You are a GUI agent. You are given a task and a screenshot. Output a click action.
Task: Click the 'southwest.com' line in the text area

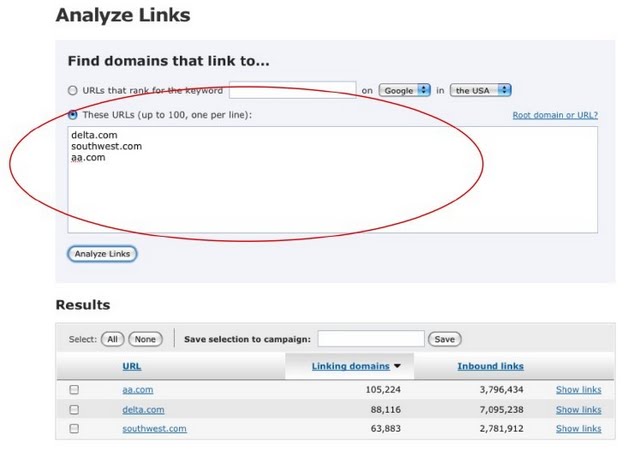107,146
